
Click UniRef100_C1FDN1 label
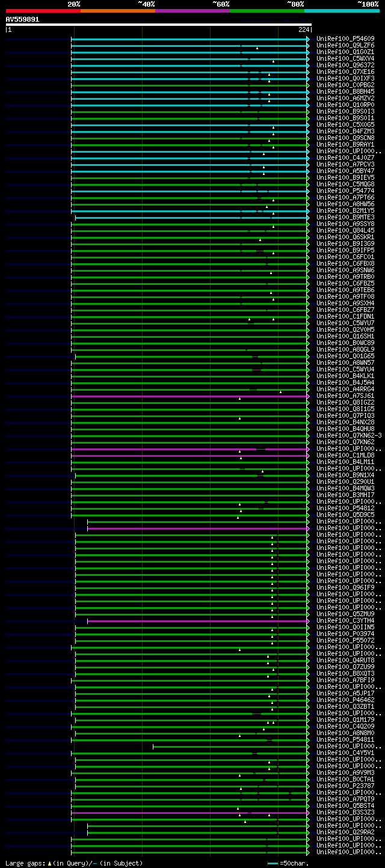pos(345,317)
